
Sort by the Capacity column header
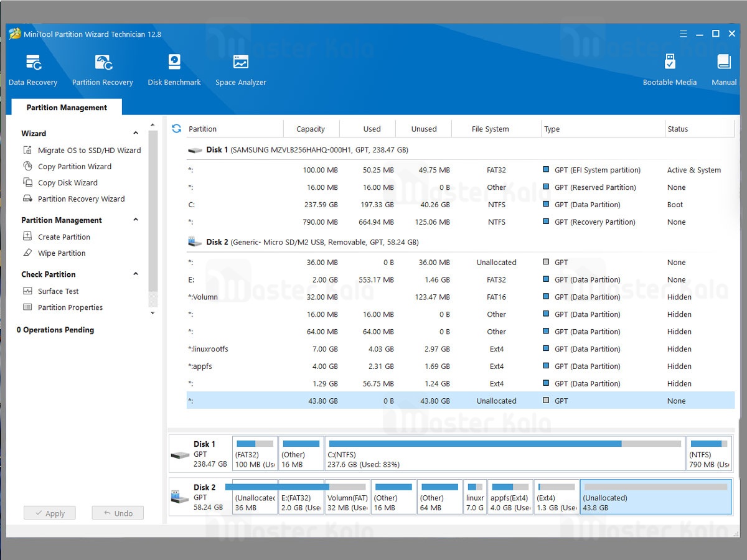311,129
